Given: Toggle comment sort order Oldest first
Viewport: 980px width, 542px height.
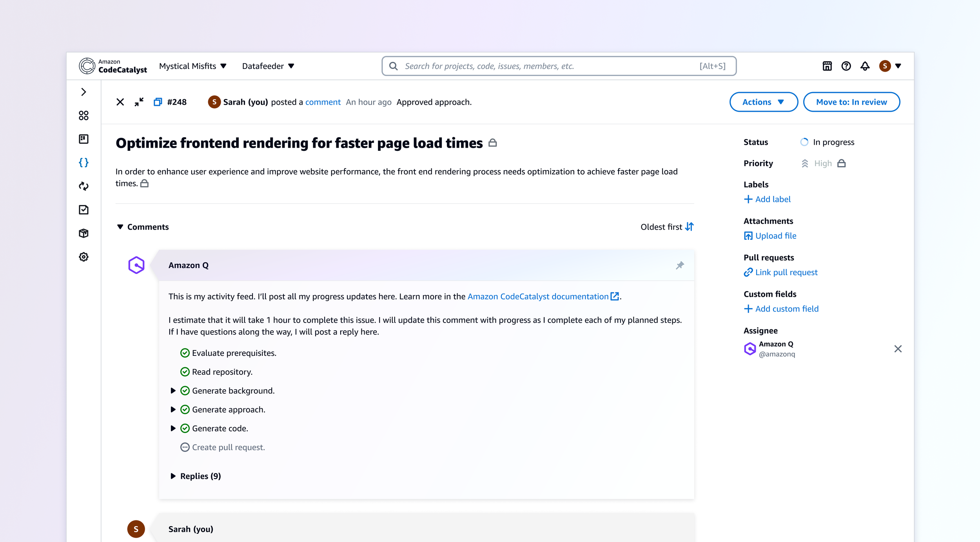Looking at the screenshot, I should [x=667, y=227].
